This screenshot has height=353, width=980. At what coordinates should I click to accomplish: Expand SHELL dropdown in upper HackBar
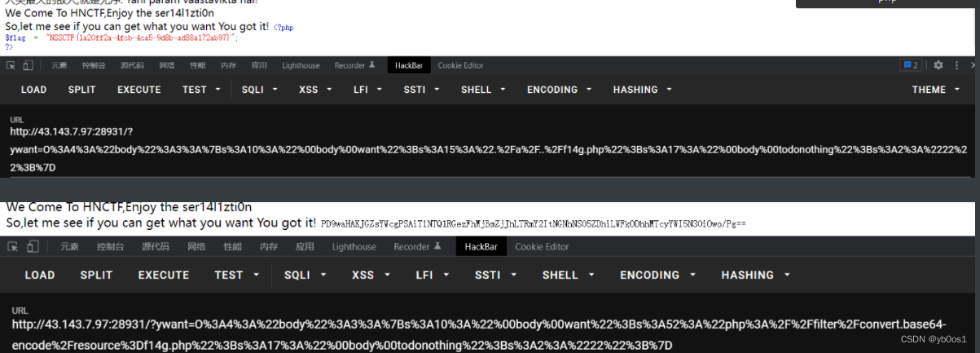click(x=484, y=90)
